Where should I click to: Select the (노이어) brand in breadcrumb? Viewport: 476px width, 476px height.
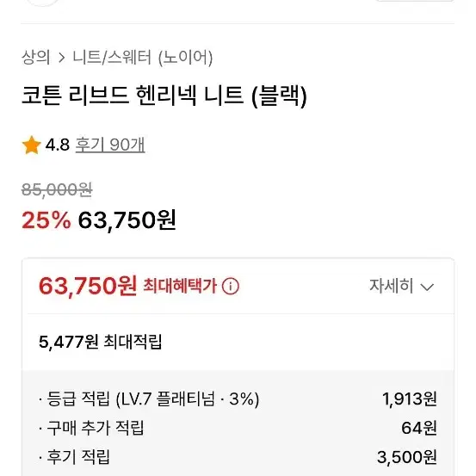point(185,58)
